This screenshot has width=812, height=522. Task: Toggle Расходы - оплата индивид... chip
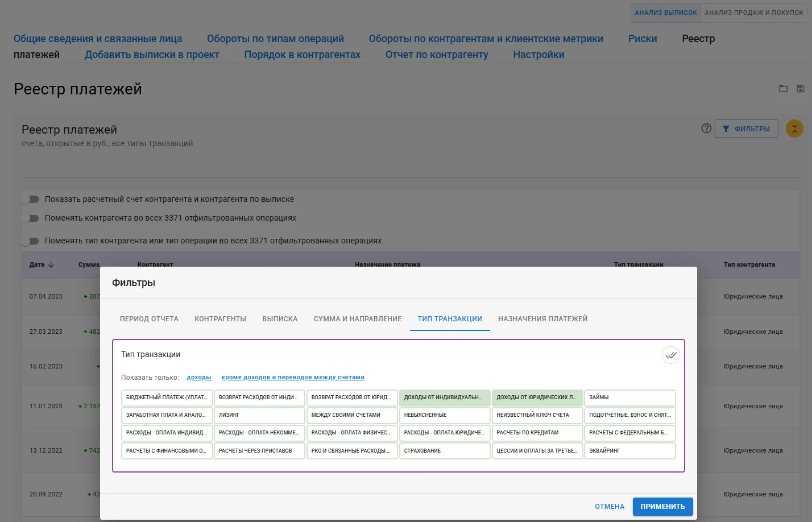click(x=167, y=433)
